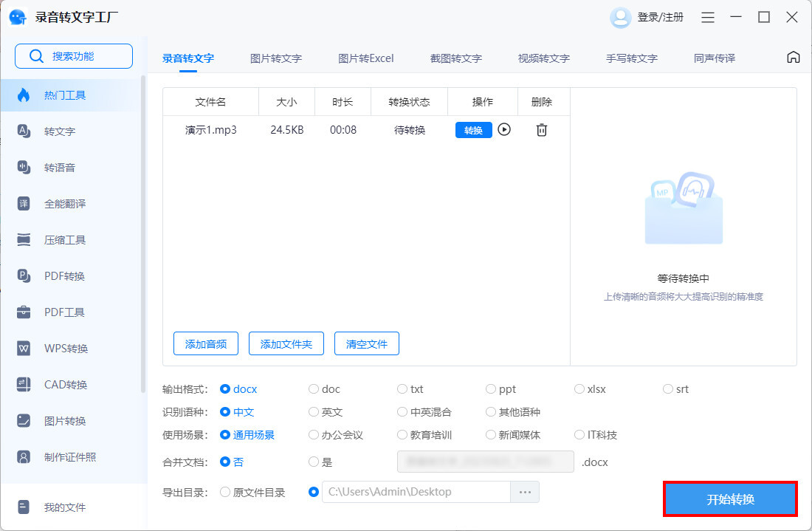812x531 pixels.
Task: Click the 清空文件 button
Action: click(367, 343)
